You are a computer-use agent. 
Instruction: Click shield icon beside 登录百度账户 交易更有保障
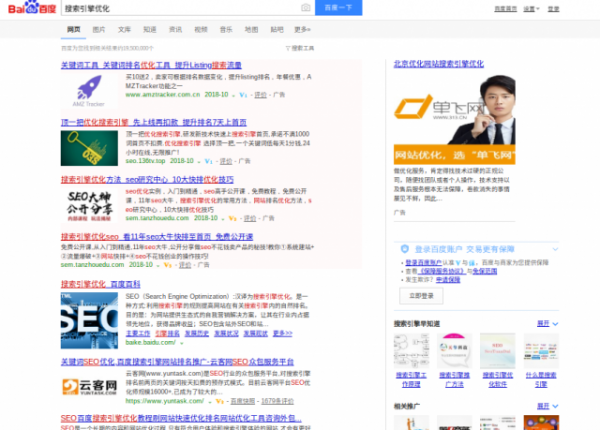[x=404, y=249]
